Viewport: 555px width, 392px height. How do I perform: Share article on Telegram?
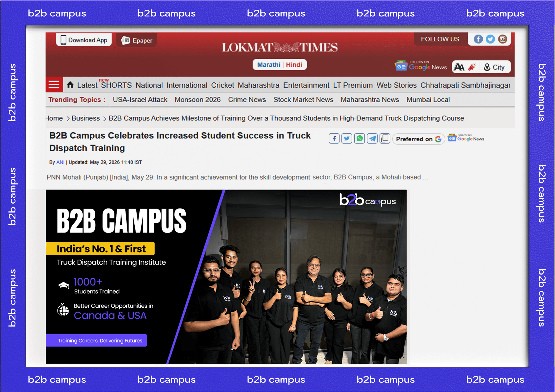point(372,139)
